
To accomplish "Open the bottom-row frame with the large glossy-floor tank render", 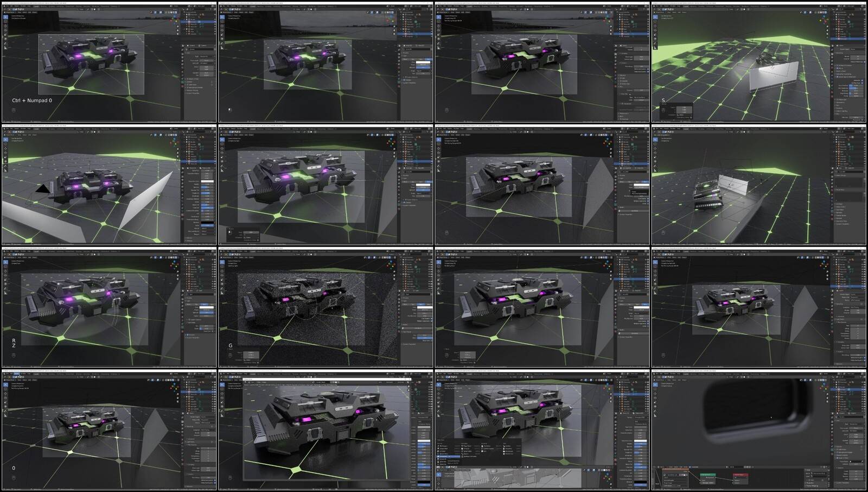I will [325, 430].
